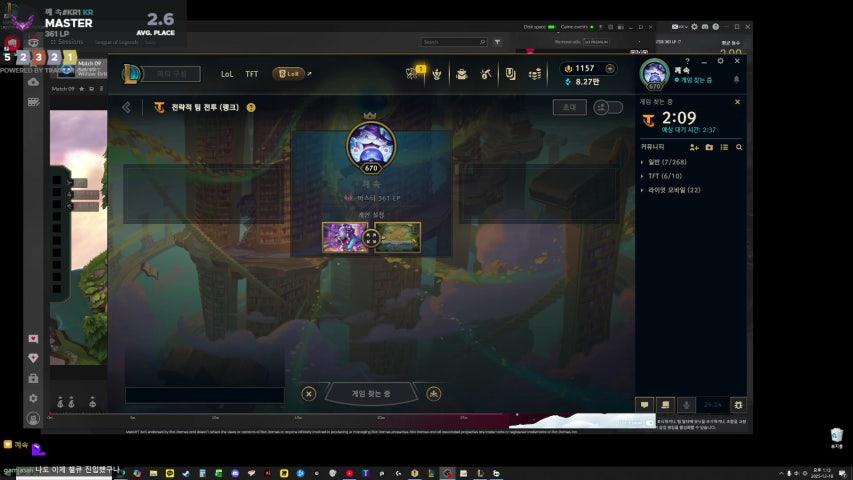Image resolution: width=853 pixels, height=480 pixels.
Task: Open the lock icon in background sidebar
Action: point(33,378)
